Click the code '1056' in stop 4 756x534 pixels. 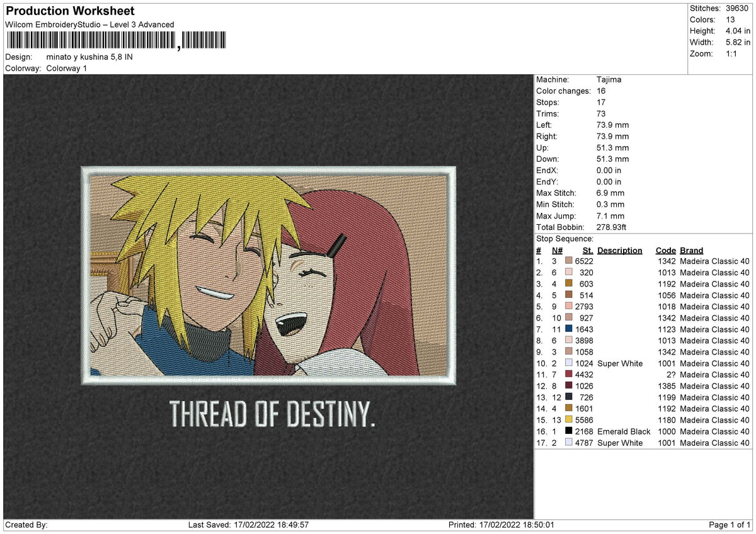(x=667, y=295)
